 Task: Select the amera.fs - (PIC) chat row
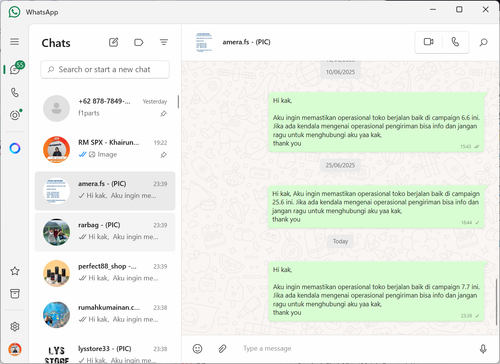(x=105, y=191)
